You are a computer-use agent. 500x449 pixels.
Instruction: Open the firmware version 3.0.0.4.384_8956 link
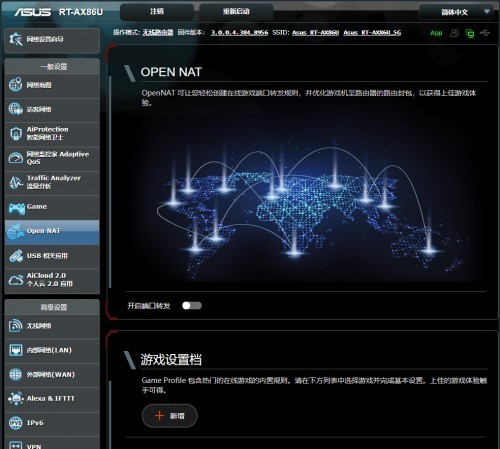coord(239,33)
